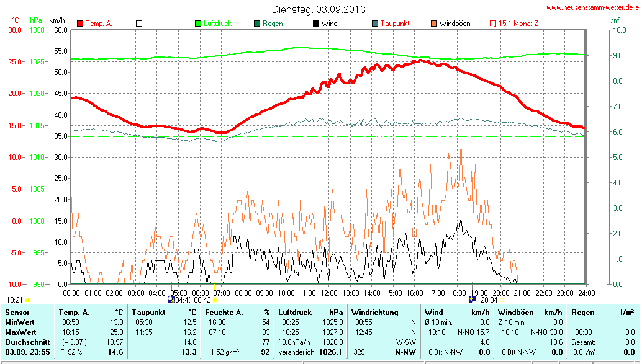642x364 pixels.
Task: Click the 15.1 Monat-Ø bracket icon
Action: point(493,24)
